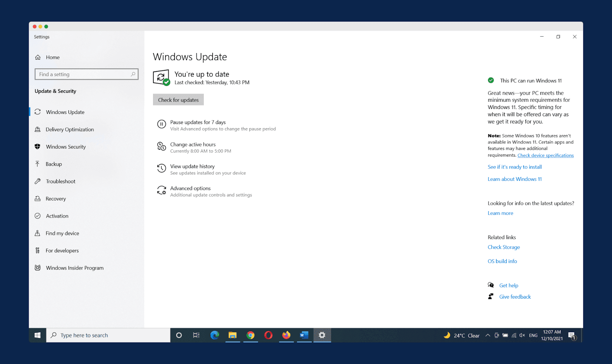Open Microsoft Edge from the taskbar

coord(215,335)
